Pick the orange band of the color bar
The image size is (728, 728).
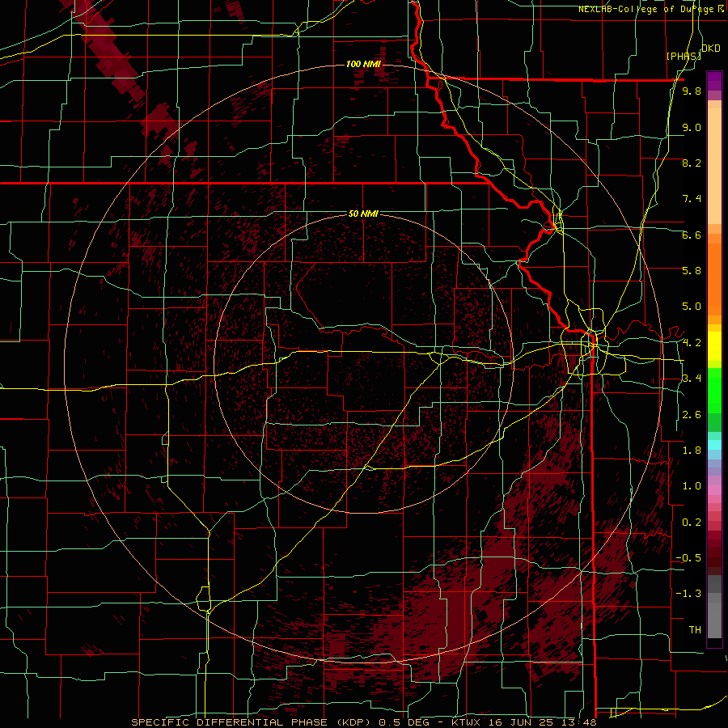click(714, 278)
